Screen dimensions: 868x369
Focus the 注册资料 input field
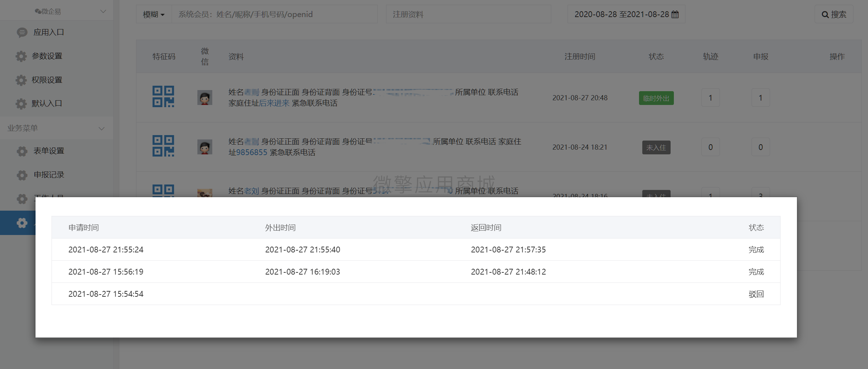pos(468,14)
